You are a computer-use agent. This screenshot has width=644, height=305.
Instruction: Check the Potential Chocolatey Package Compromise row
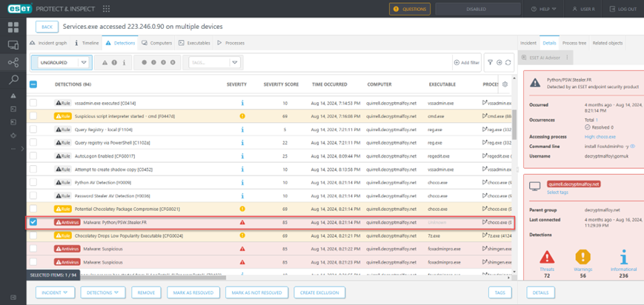33,209
